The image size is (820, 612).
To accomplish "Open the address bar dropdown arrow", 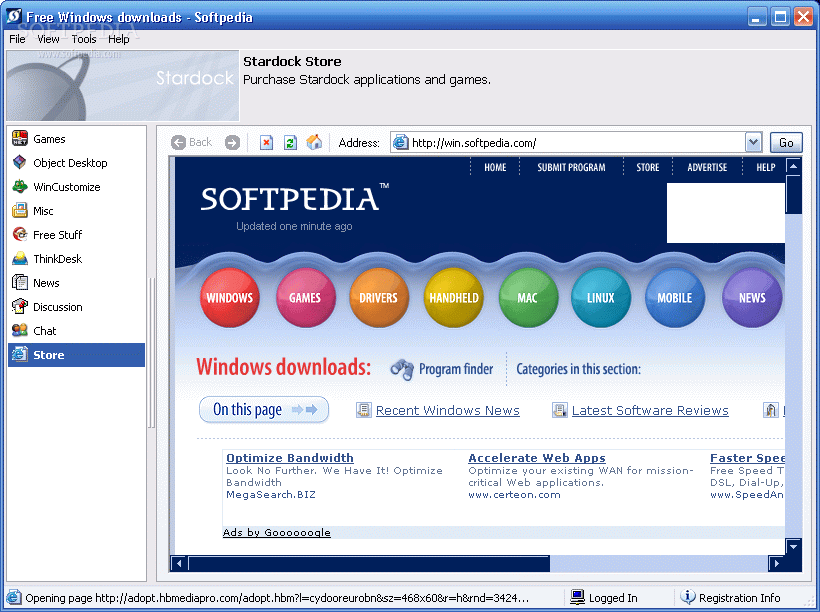I will [x=753, y=142].
